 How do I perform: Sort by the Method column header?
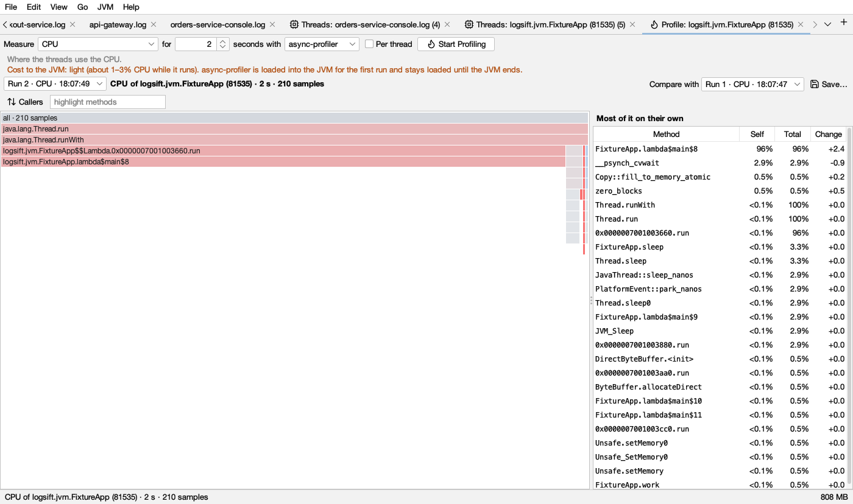tap(667, 134)
